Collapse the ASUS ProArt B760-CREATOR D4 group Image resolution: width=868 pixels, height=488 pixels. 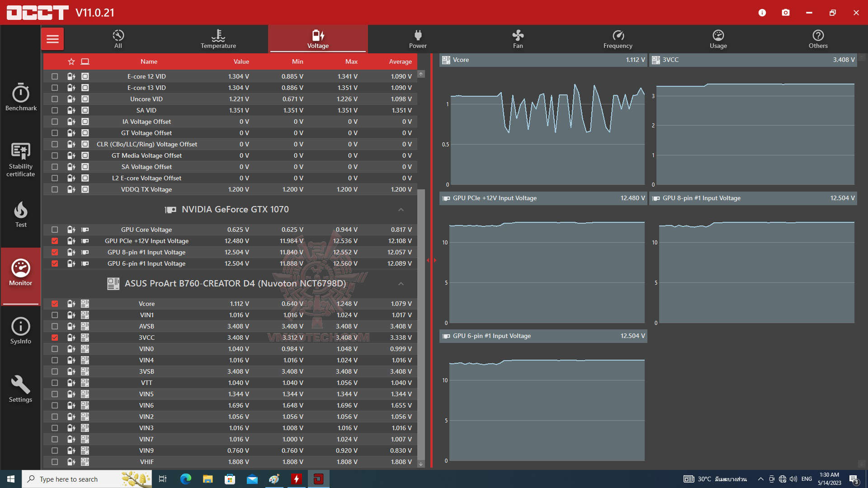[401, 284]
